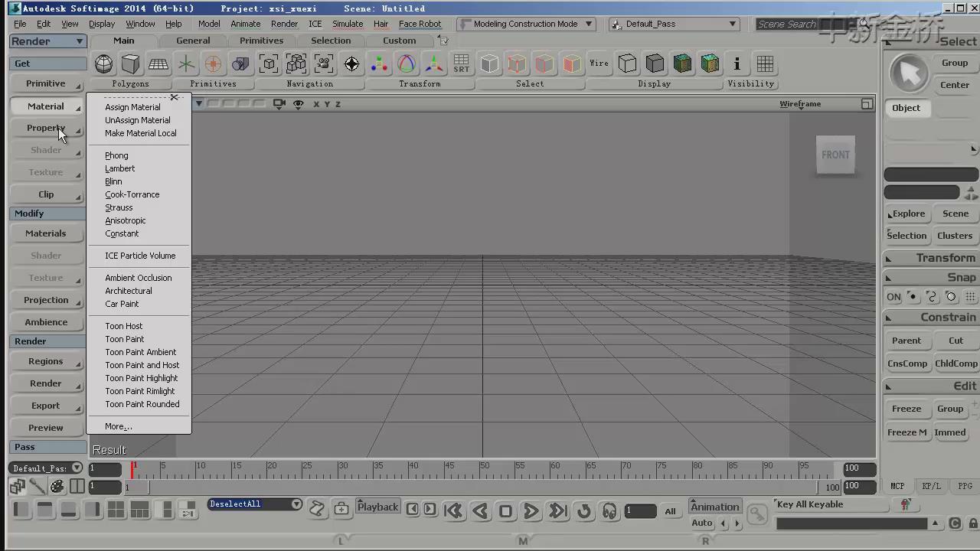Click the large arrow select tool icon
This screenshot has height=551, width=980.
tap(909, 74)
